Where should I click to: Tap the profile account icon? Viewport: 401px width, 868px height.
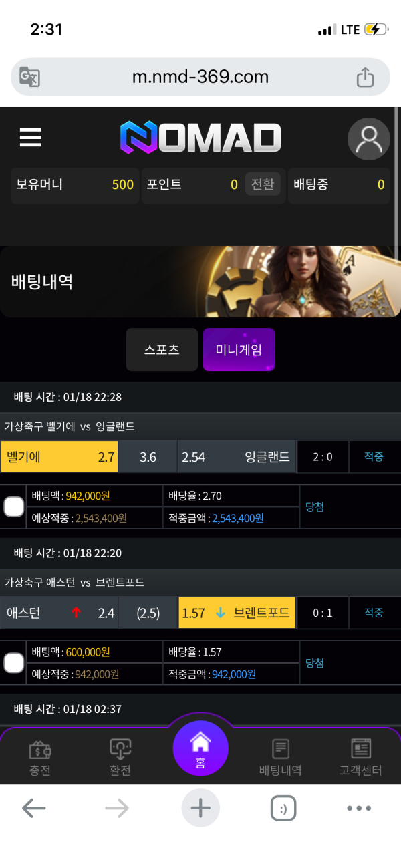368,138
